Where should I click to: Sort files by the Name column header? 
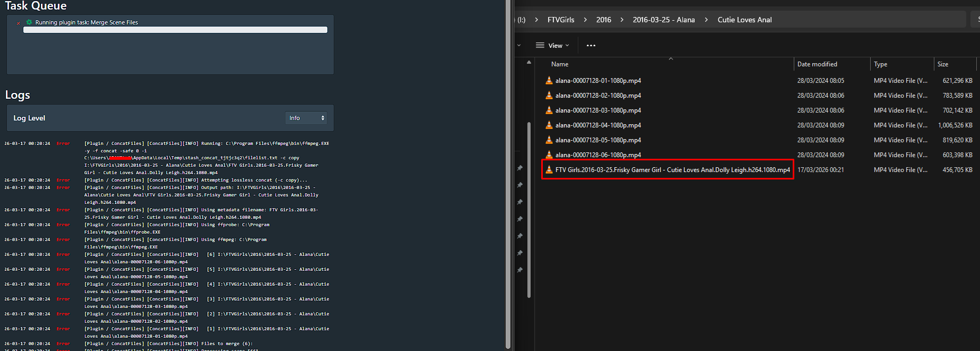560,64
